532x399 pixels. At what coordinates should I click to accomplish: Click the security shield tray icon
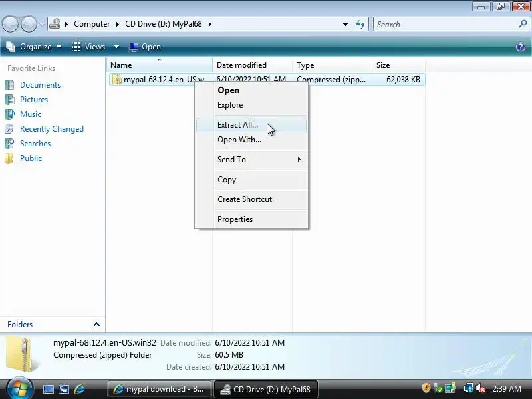pyautogui.click(x=426, y=388)
